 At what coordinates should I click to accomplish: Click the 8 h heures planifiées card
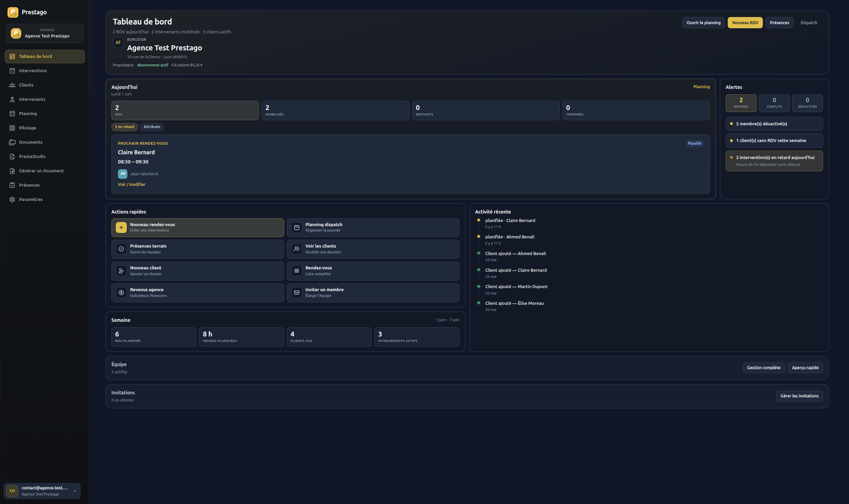tap(242, 337)
